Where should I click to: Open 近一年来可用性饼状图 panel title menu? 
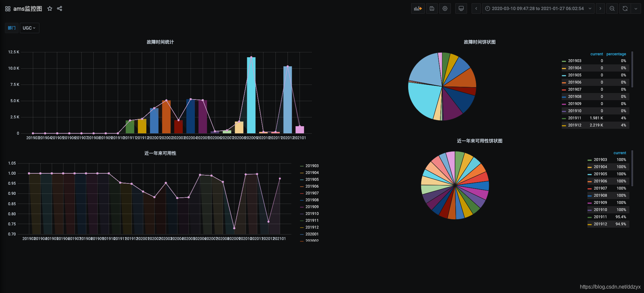pos(480,141)
